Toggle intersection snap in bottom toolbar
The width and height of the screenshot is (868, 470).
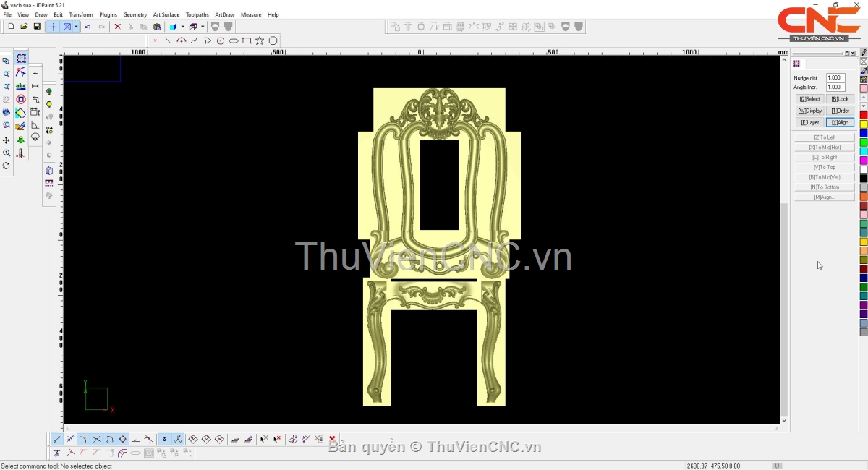coord(96,440)
